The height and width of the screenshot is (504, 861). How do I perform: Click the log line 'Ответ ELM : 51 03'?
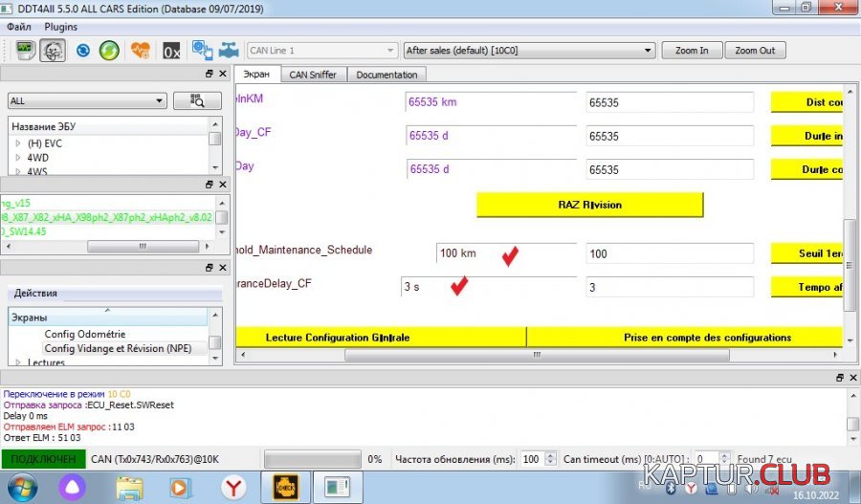point(42,438)
